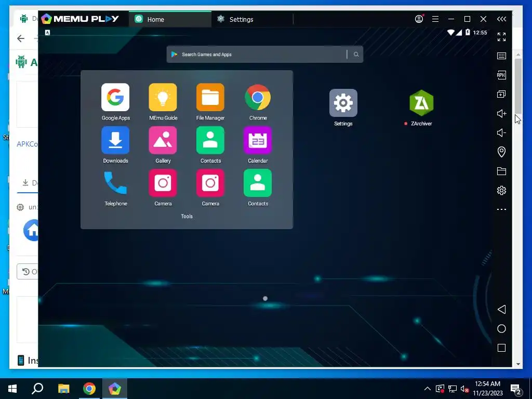Switch to Chrome in taskbar
This screenshot has width=532, height=399.
89,389
